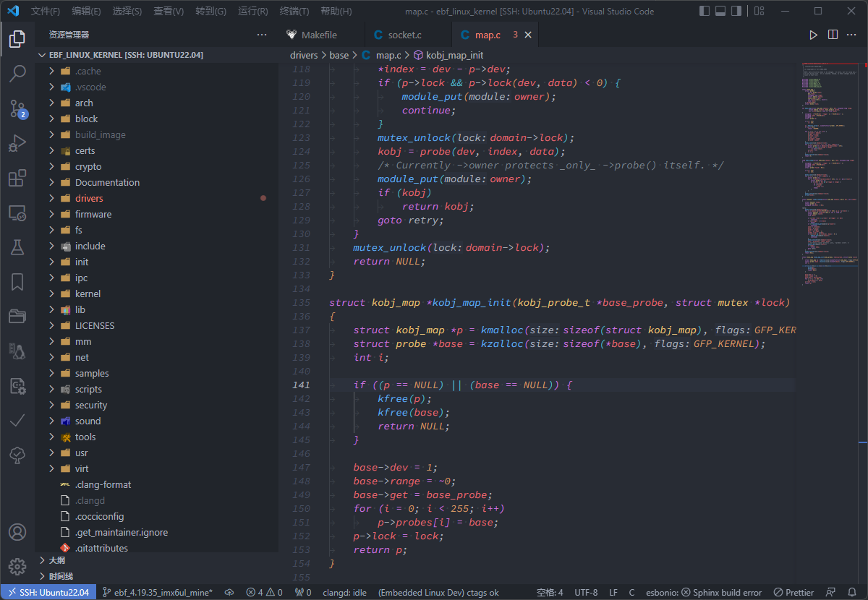Open the Search view in activity bar
This screenshot has height=600, width=868.
coord(17,73)
